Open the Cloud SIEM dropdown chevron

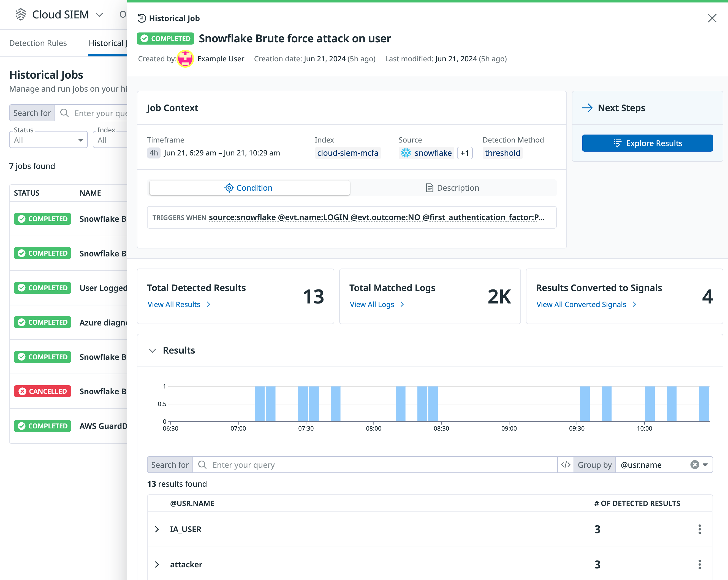coord(99,15)
